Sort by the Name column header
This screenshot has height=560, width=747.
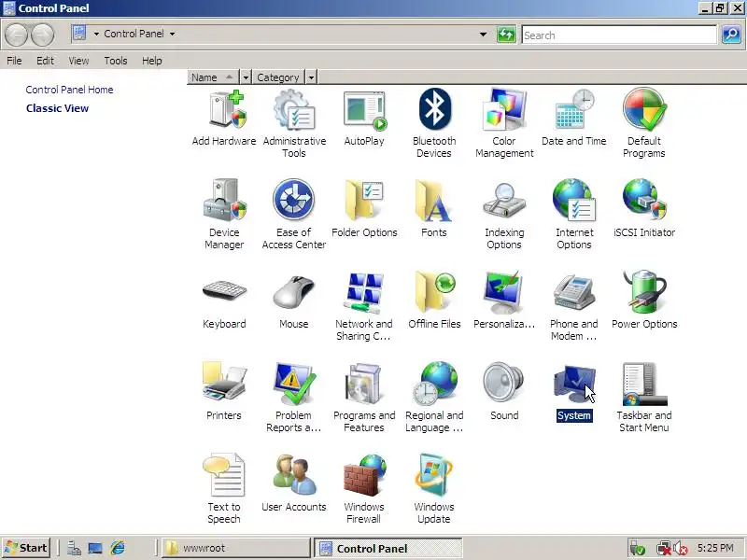[213, 77]
